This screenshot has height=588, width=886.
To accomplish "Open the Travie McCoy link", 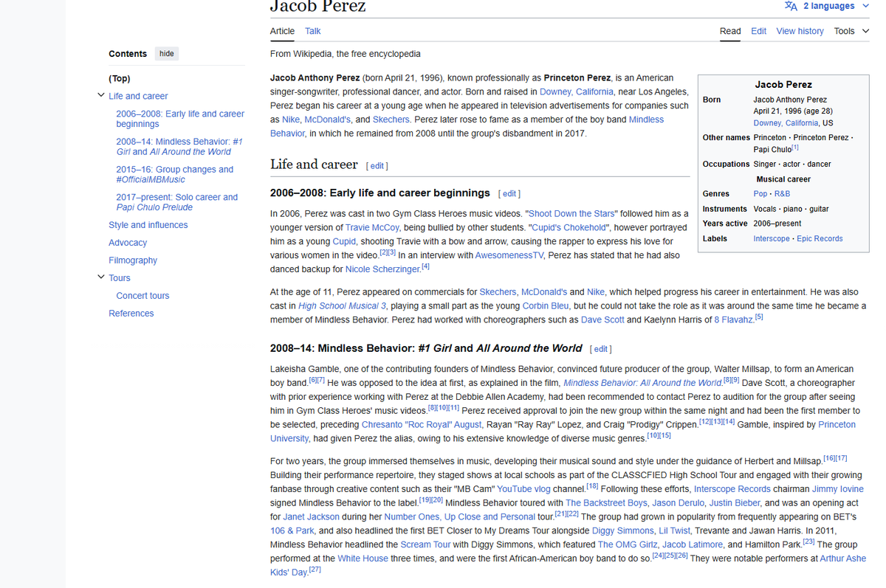I will tap(373, 227).
